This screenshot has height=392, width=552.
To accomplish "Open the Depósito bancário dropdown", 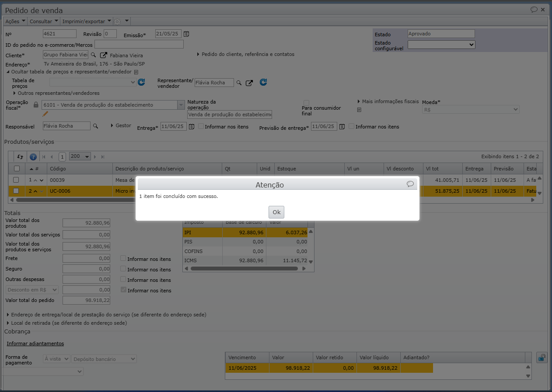I will pos(104,359).
